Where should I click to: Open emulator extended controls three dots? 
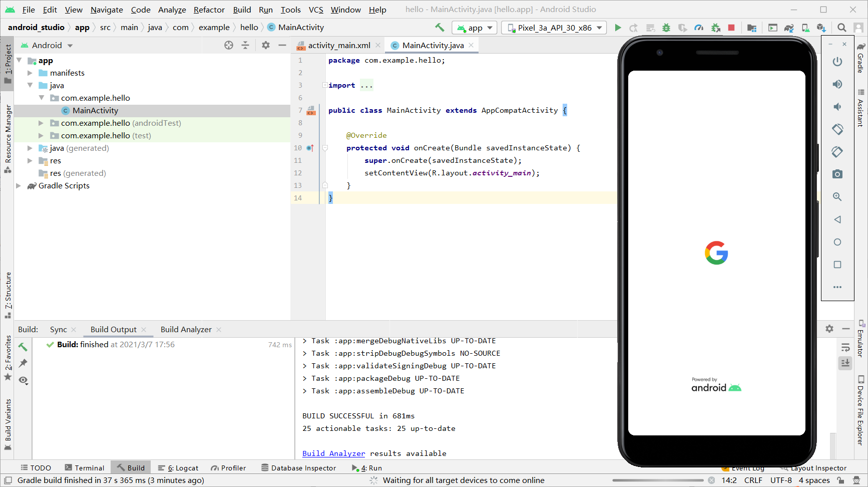coord(837,287)
